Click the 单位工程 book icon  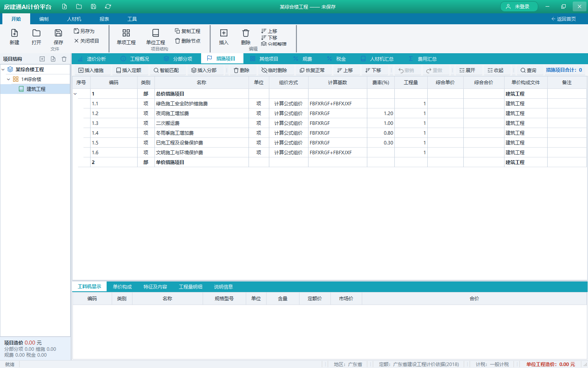point(156,33)
